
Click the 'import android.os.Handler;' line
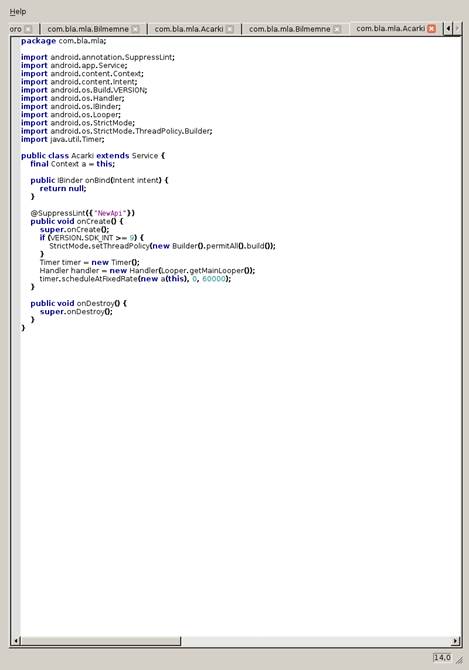click(x=73, y=98)
